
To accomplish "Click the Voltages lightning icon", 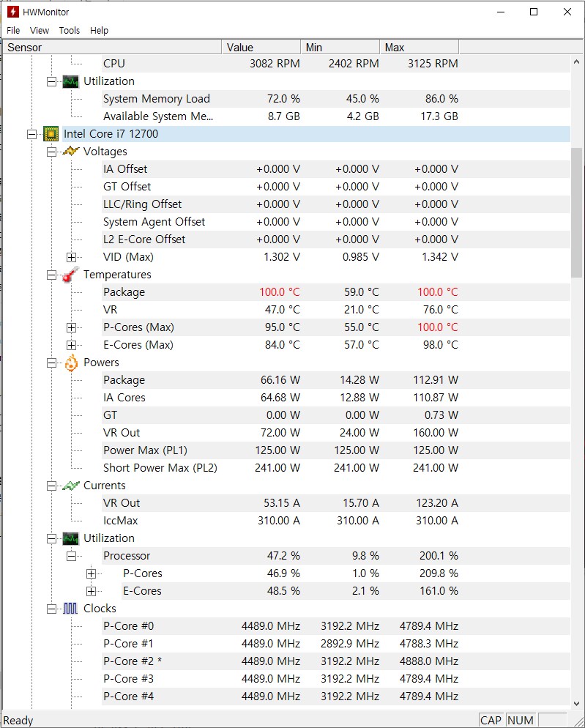I will [71, 152].
